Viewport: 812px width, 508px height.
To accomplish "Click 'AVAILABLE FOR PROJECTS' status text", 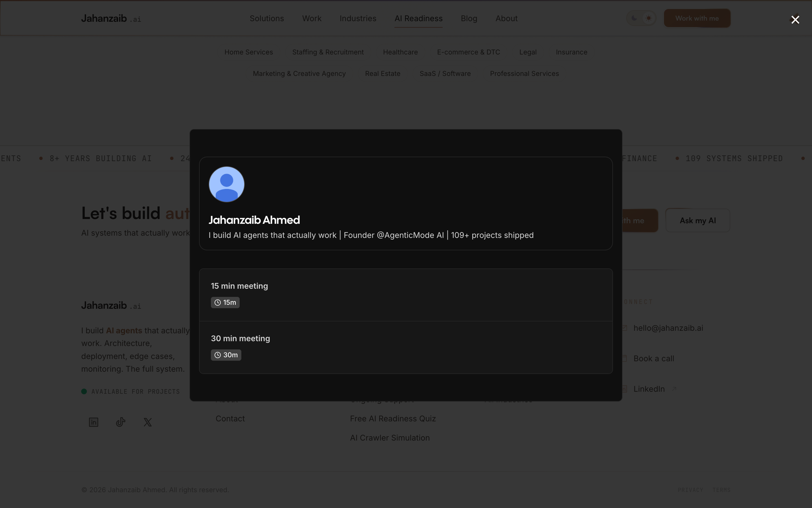I will (136, 391).
